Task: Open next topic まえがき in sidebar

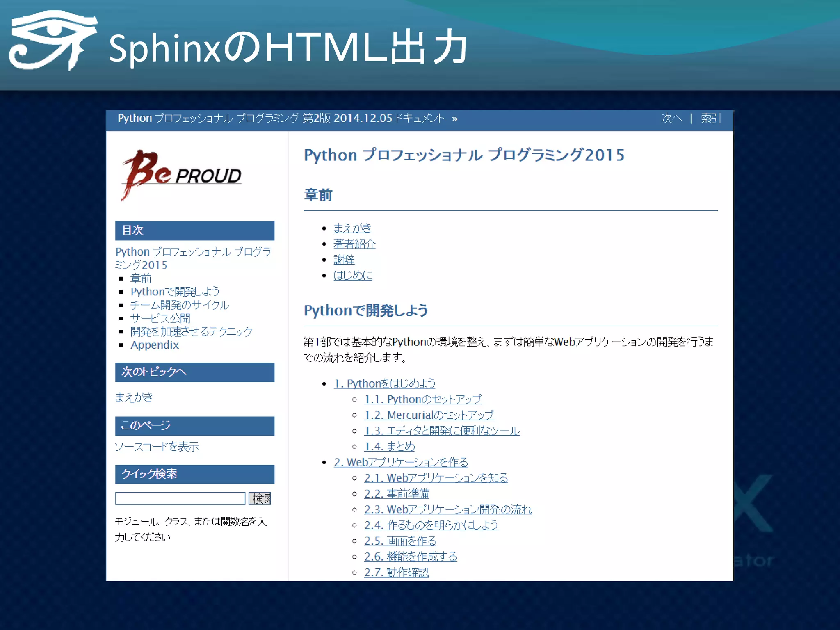Action: tap(134, 397)
